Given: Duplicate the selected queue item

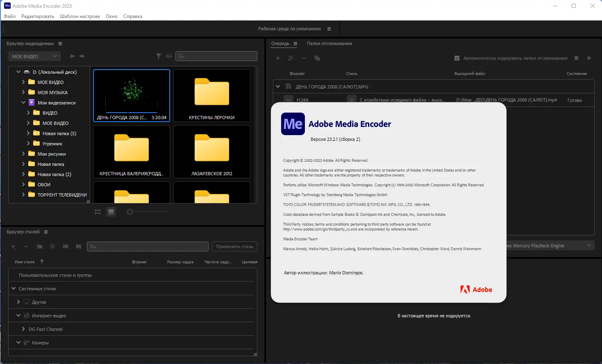Looking at the screenshot, I should click(317, 58).
